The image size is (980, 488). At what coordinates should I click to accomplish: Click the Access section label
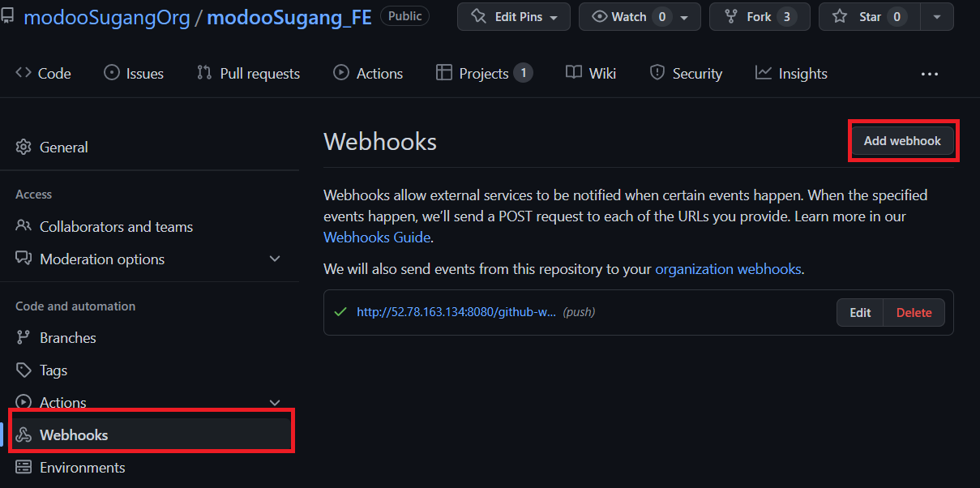(x=33, y=195)
